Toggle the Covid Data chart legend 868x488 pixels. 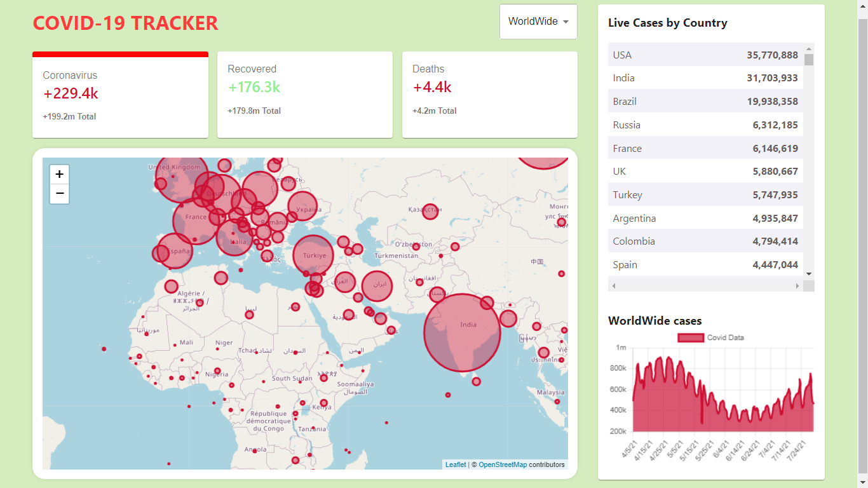(710, 337)
